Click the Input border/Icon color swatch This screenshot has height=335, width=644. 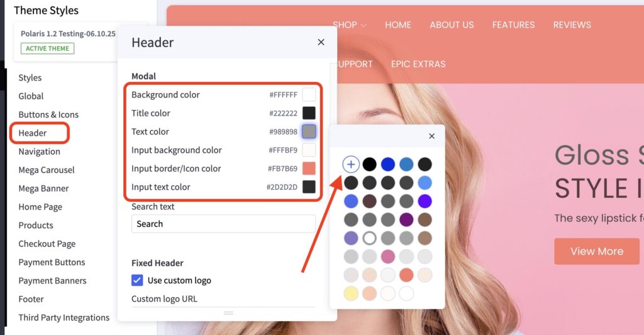point(309,168)
